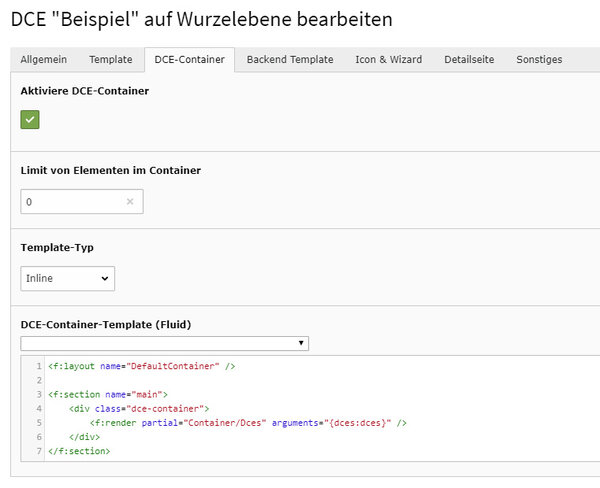The width and height of the screenshot is (600, 488).
Task: Click empty line 2 in code editor
Action: [321, 380]
